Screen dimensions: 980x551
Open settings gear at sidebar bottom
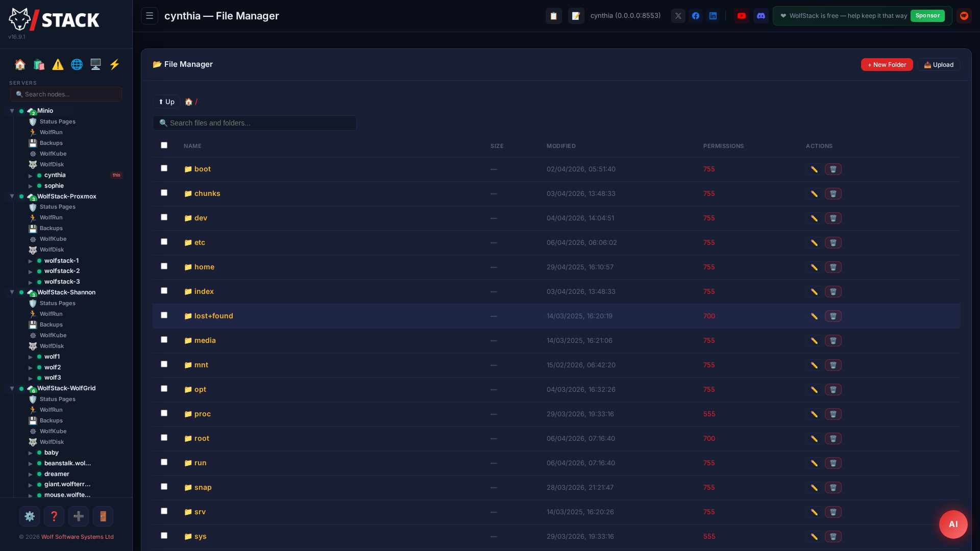[30, 516]
